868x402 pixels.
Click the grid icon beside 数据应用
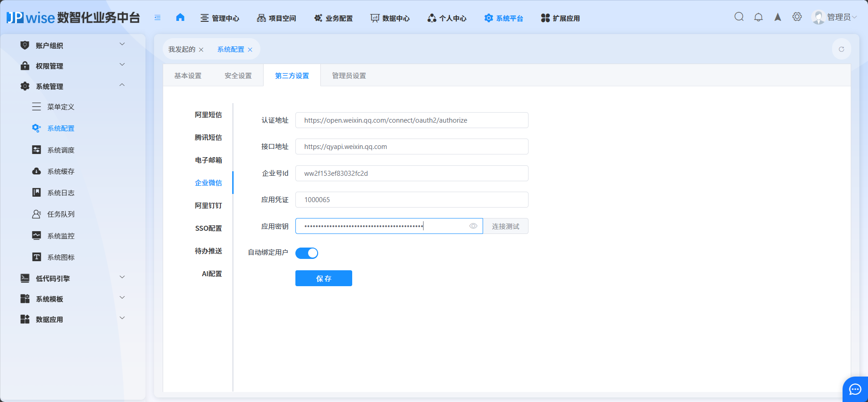click(25, 319)
